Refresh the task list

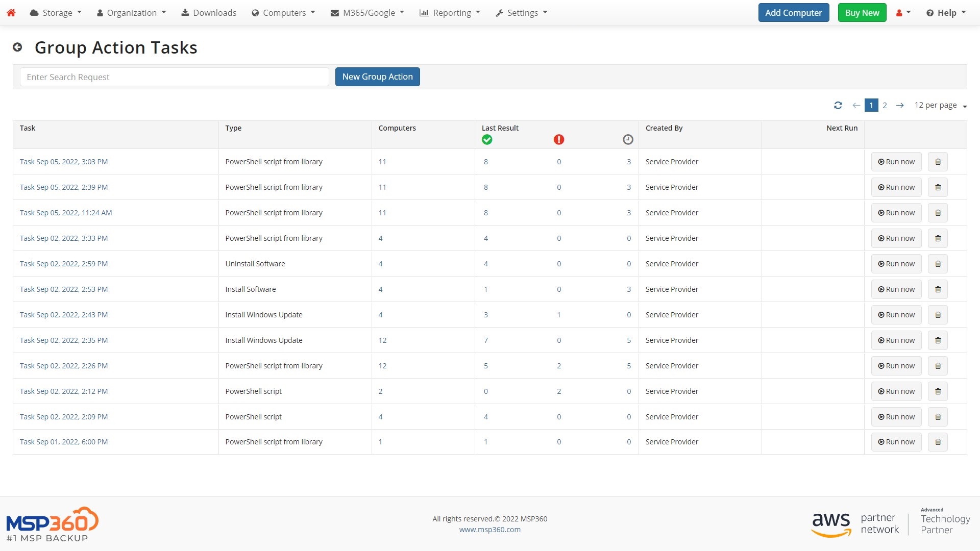pyautogui.click(x=838, y=105)
